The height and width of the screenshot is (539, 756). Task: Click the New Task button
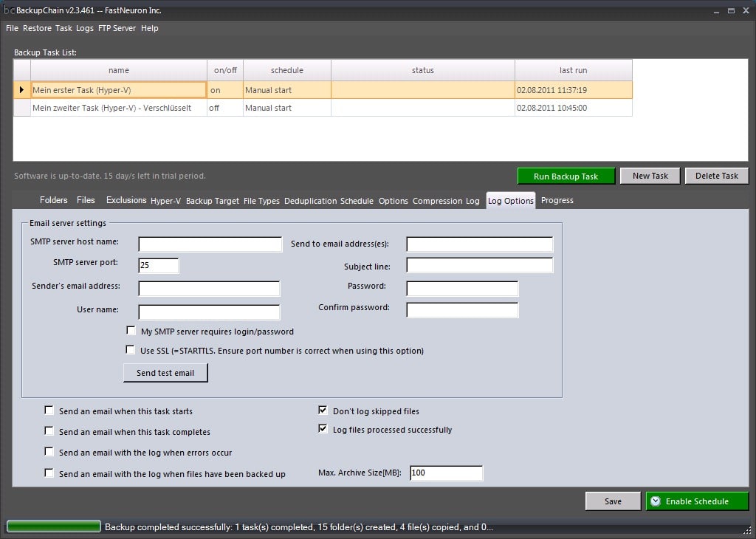[650, 176]
